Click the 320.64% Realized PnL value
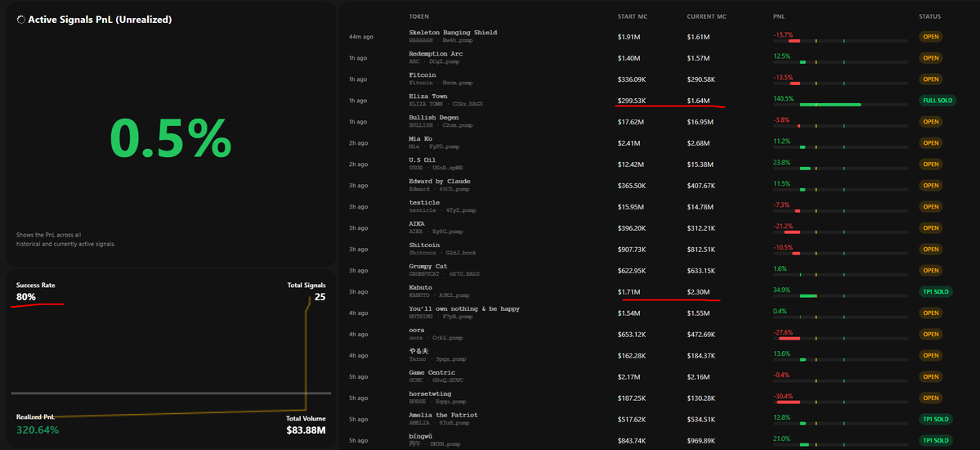Screen dimensions: 980x450 tap(38, 430)
